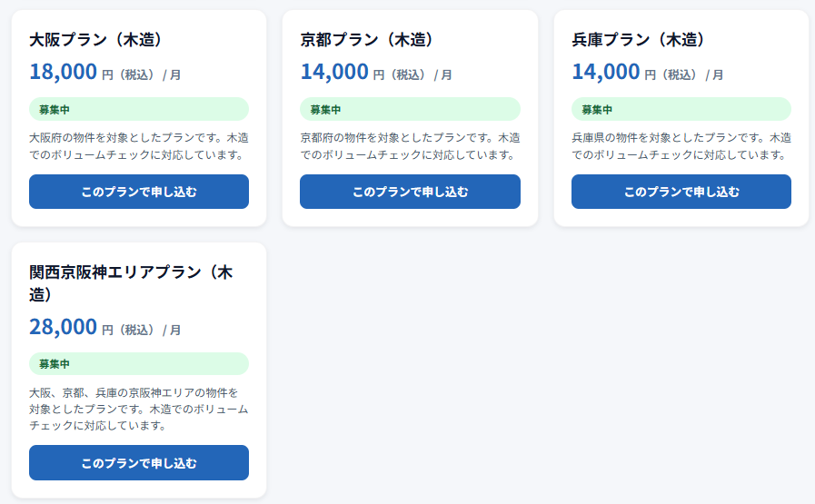This screenshot has width=815, height=504.
Task: Click the 兵庫県の物件 description text
Action: (x=681, y=146)
